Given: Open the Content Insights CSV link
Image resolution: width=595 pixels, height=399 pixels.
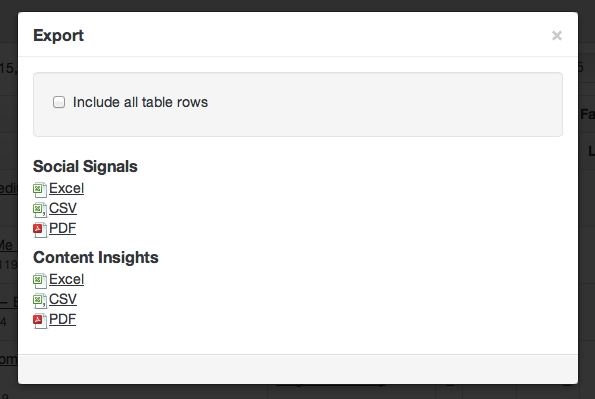Looking at the screenshot, I should pos(63,299).
